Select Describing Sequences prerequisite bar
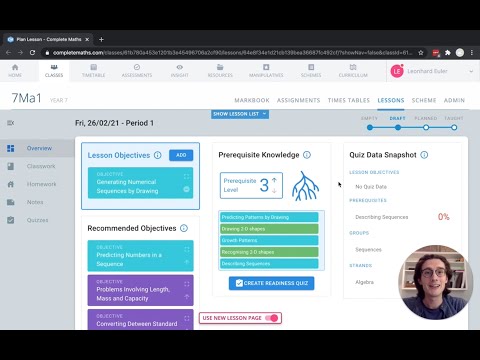 [269, 264]
